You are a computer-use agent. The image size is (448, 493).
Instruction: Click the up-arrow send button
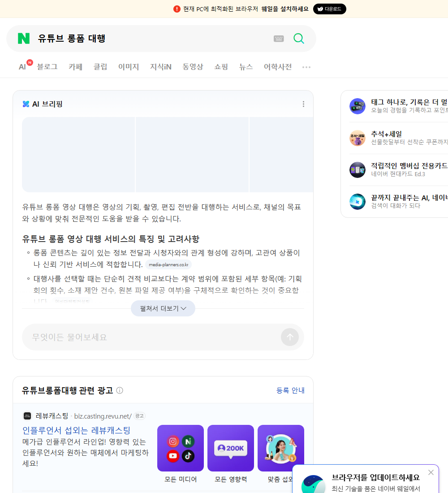pyautogui.click(x=290, y=337)
